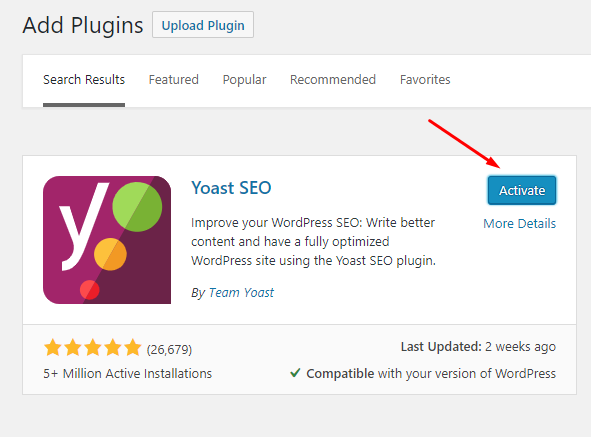Click the Add Plugins page heading
Viewport: 591px width, 437px height.
[83, 25]
